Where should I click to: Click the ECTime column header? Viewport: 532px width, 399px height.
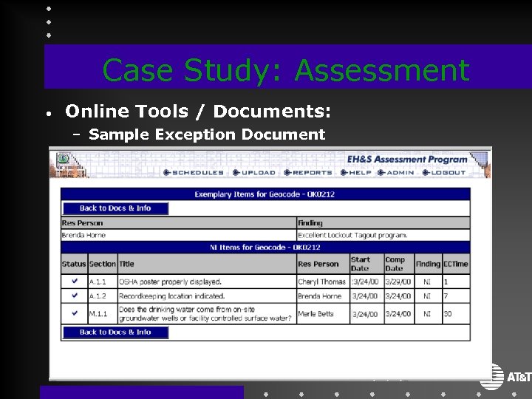(456, 264)
